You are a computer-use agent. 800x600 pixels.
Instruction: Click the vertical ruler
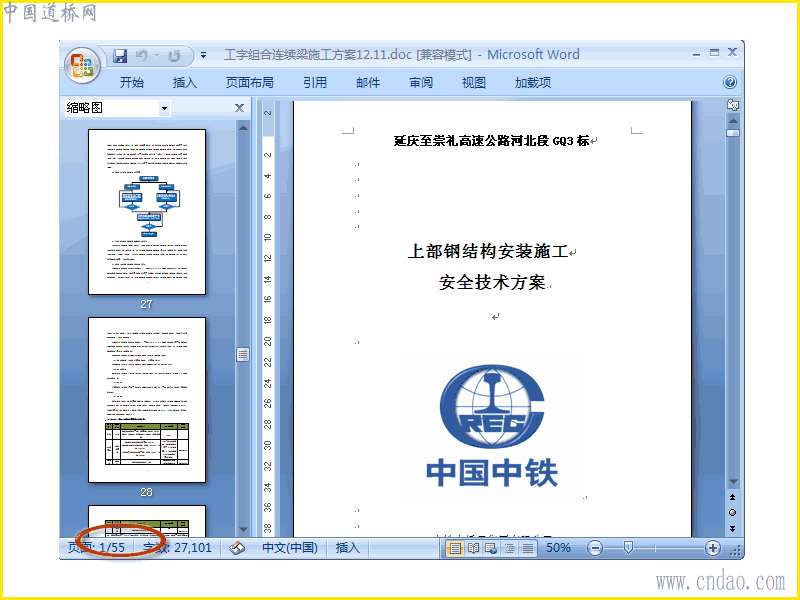(268, 319)
